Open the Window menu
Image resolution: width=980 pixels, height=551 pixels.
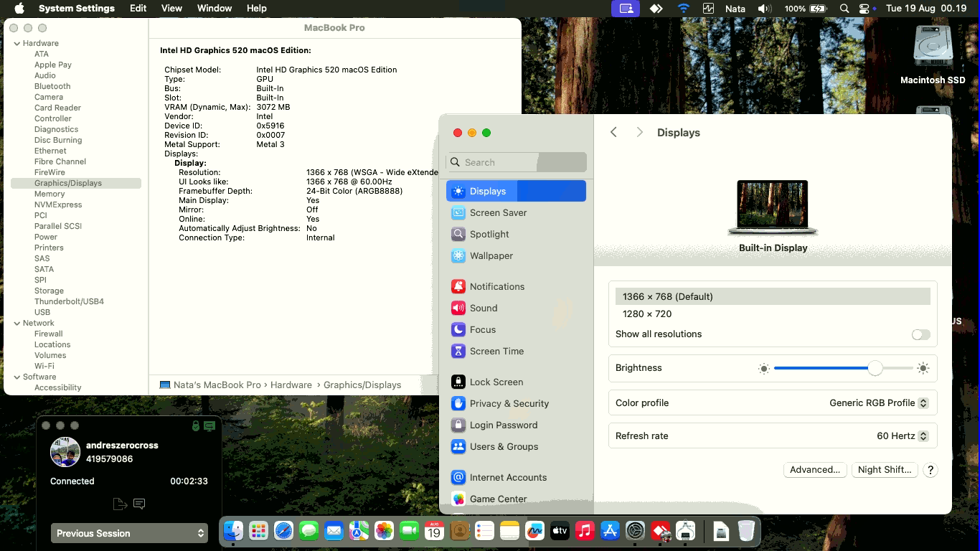pos(214,9)
